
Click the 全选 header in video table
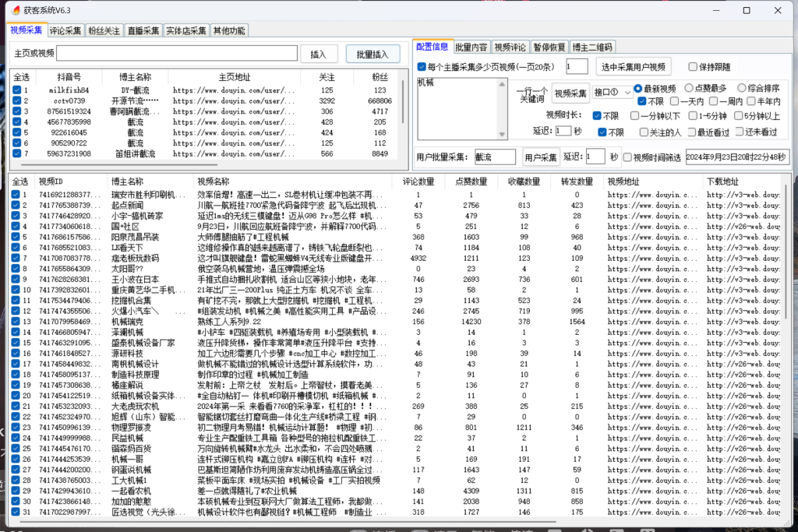[x=20, y=181]
